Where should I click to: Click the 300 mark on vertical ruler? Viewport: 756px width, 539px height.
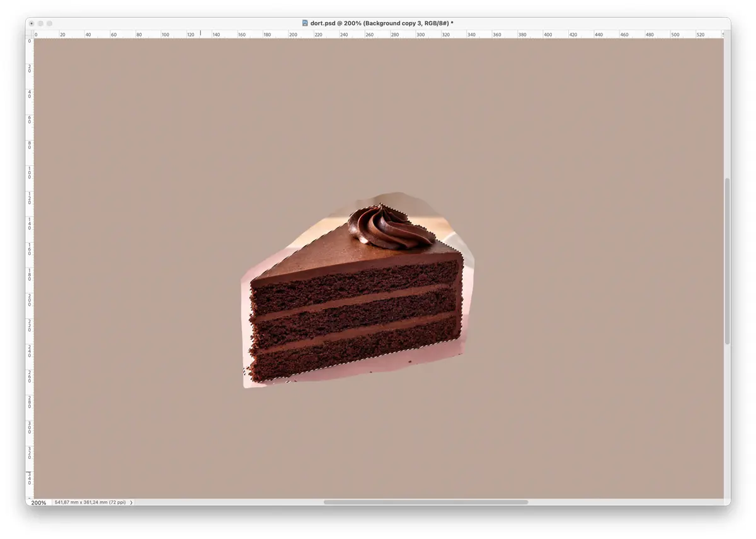(29, 427)
